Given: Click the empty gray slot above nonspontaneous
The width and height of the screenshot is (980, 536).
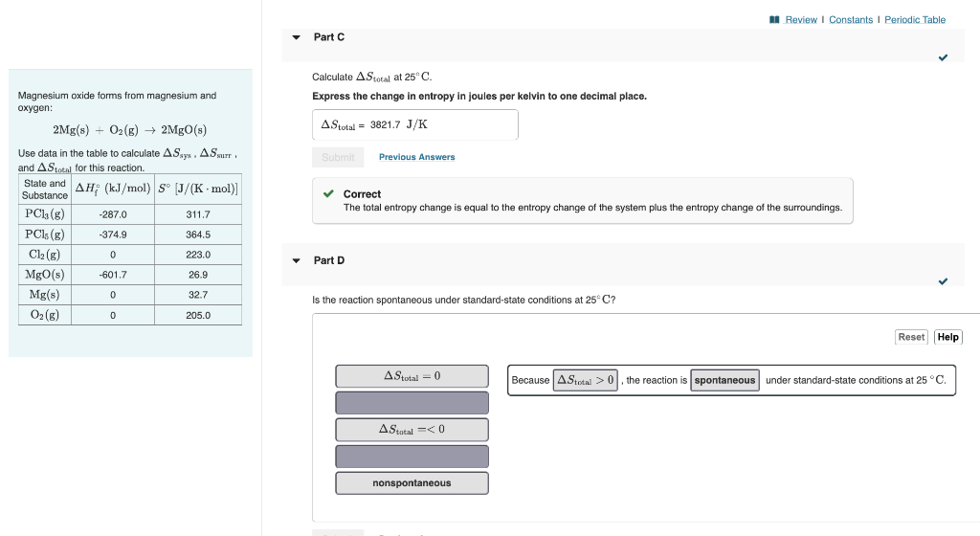Looking at the screenshot, I should [412, 457].
